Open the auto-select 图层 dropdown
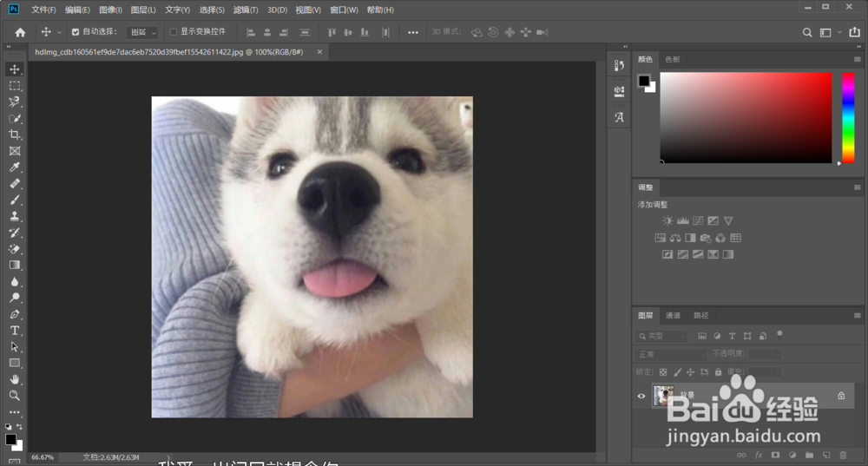This screenshot has height=466, width=868. (x=143, y=32)
